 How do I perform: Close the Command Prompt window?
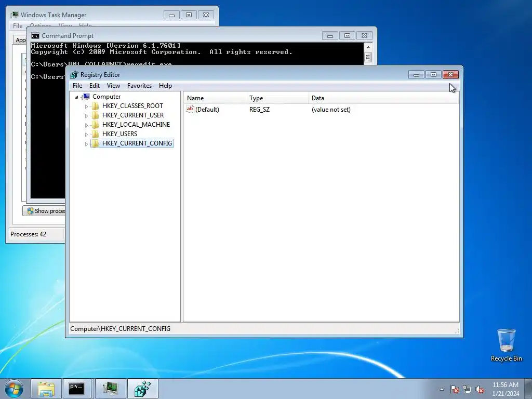tap(364, 36)
